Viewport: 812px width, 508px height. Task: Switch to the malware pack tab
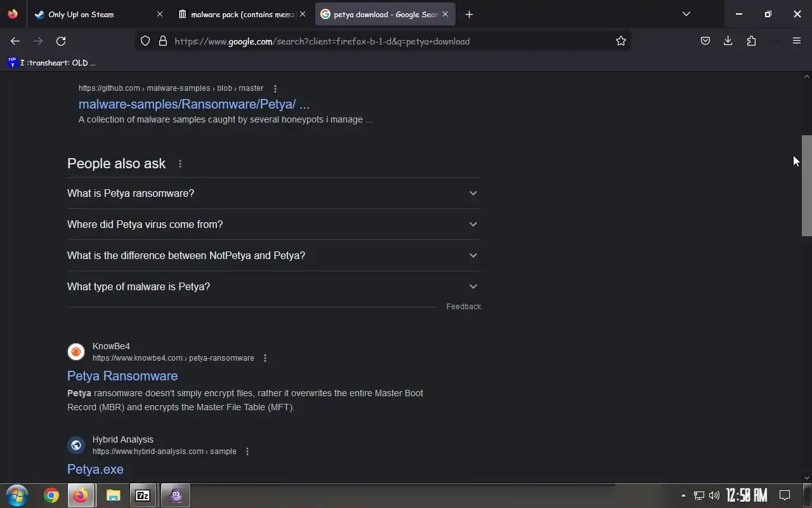242,14
